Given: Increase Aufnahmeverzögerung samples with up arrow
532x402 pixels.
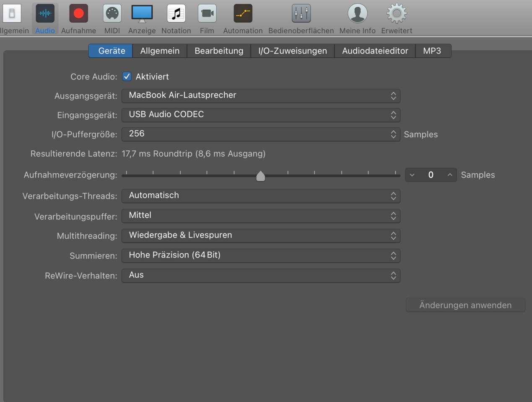Looking at the screenshot, I should coord(449,175).
